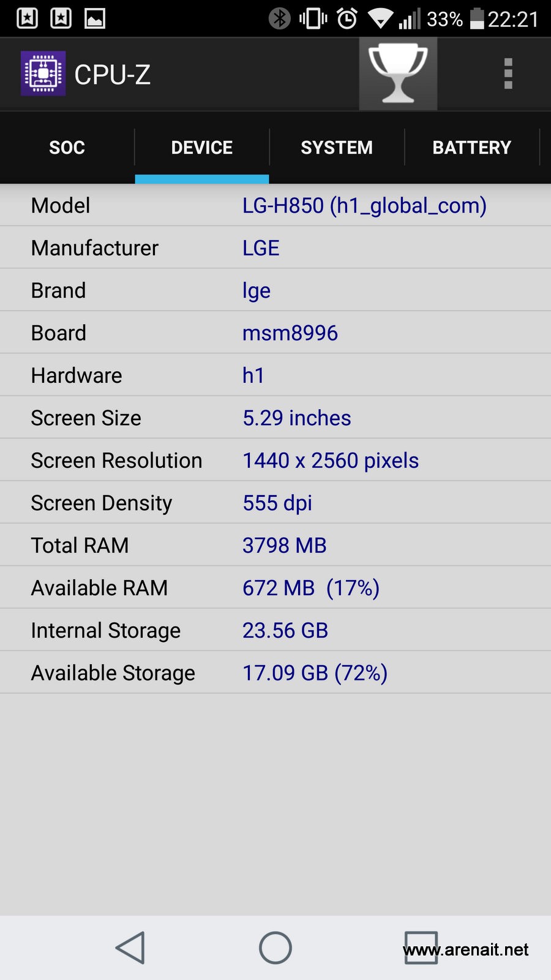The height and width of the screenshot is (980, 551).
Task: Tap the Wi-Fi signal status icon
Action: 380,18
